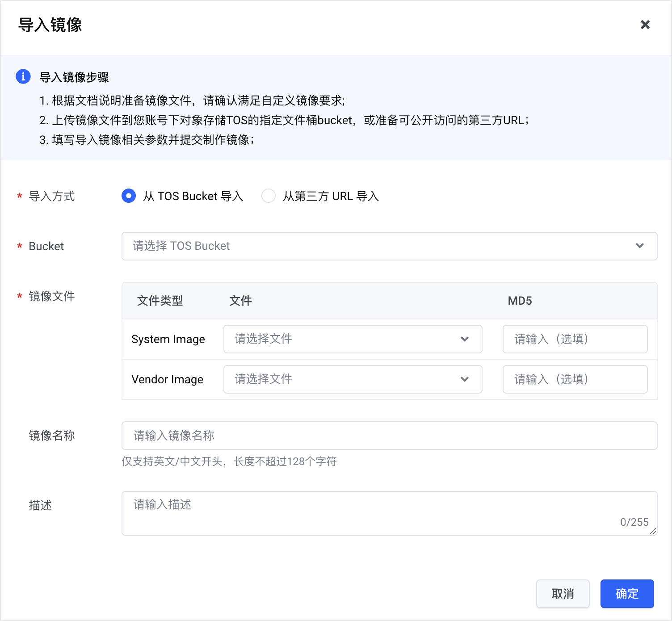This screenshot has width=672, height=621.
Task: Click the 镜像名称 text field
Action: tap(389, 436)
